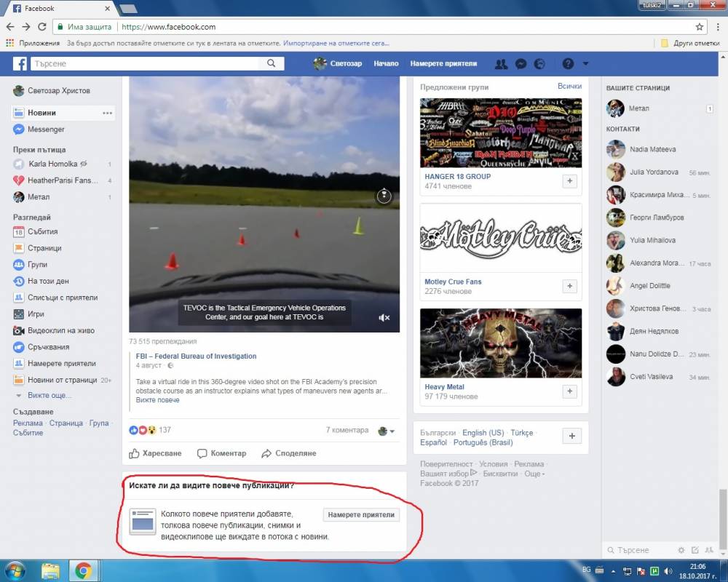Start a new message from the chat sidebar
Viewport: 728px width, 582px height.
tap(695, 550)
